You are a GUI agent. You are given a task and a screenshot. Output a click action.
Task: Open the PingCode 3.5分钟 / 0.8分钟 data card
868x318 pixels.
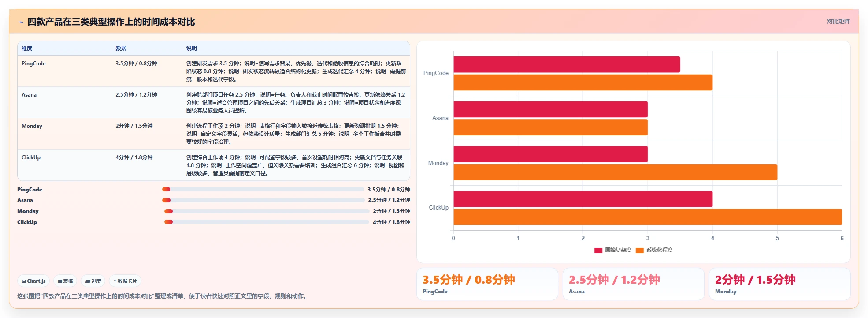click(x=487, y=284)
